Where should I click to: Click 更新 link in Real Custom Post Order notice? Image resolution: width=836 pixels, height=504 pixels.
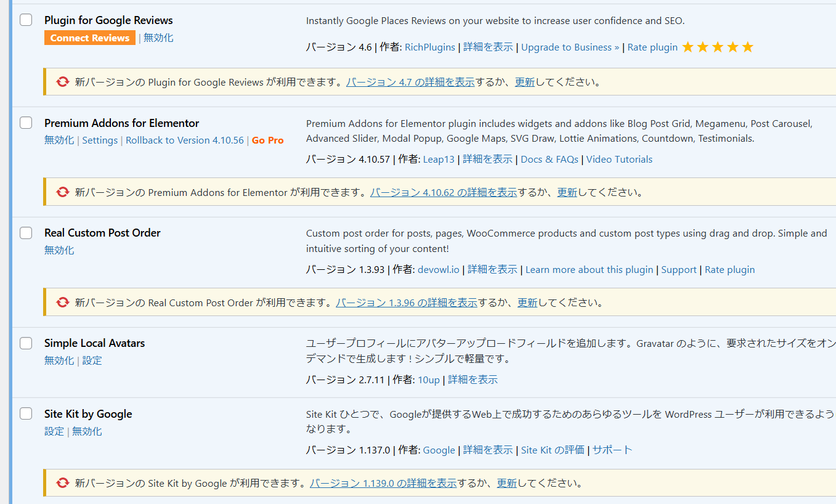click(527, 303)
